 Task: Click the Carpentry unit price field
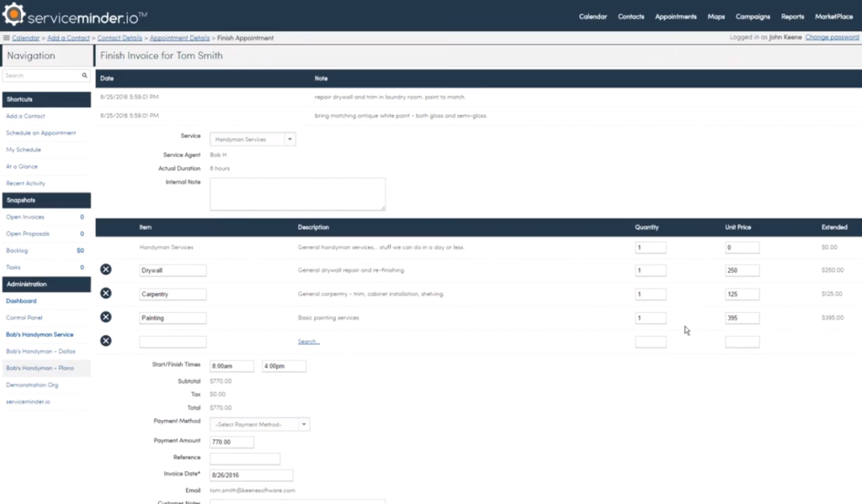click(x=742, y=294)
